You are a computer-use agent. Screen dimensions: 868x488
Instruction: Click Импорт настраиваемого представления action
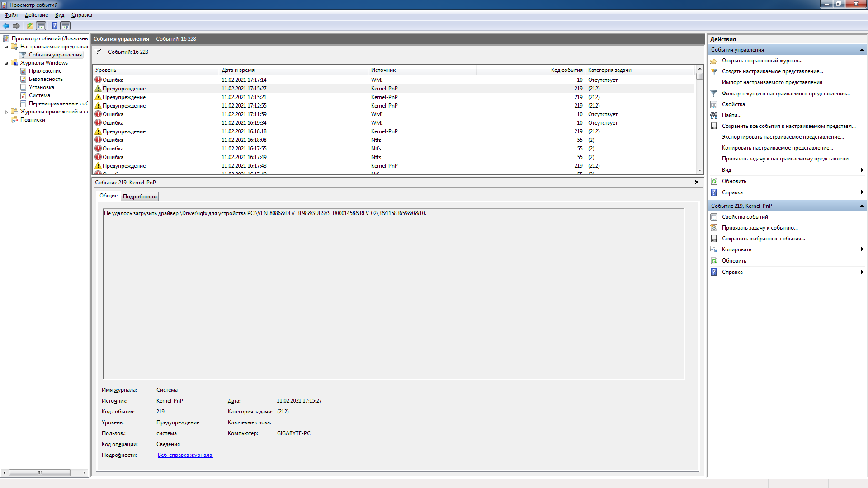point(772,82)
